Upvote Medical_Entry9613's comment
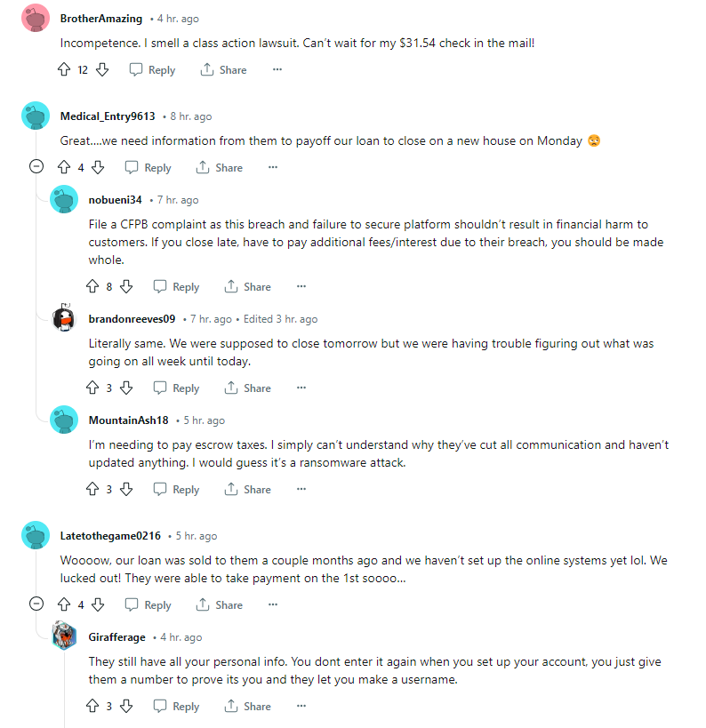Image resolution: width=706 pixels, height=728 pixels. coord(63,167)
